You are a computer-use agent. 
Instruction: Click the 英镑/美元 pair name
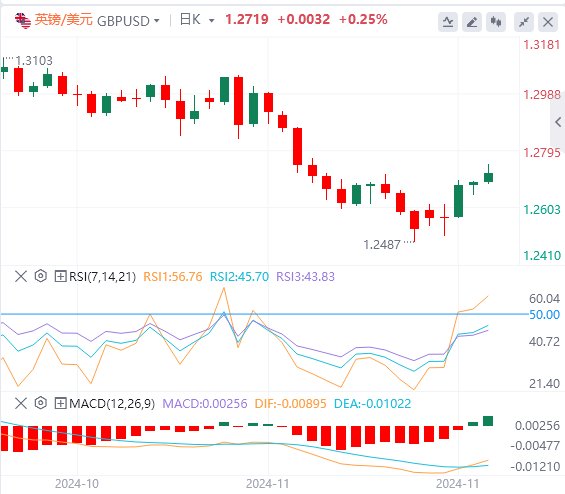[x=63, y=20]
